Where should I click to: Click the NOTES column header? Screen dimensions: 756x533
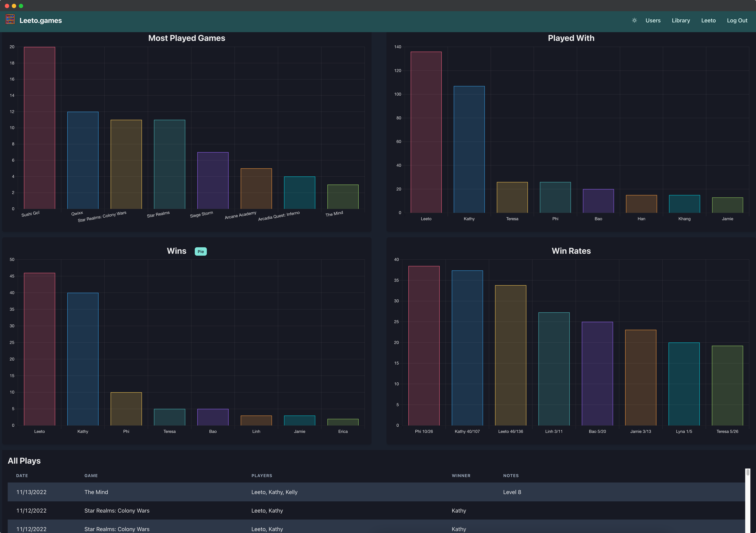point(511,476)
